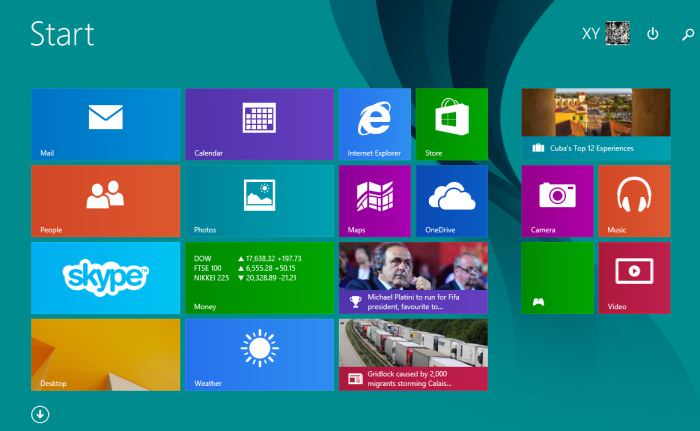Open the Windows Store tile
This screenshot has height=431, width=700.
(451, 124)
